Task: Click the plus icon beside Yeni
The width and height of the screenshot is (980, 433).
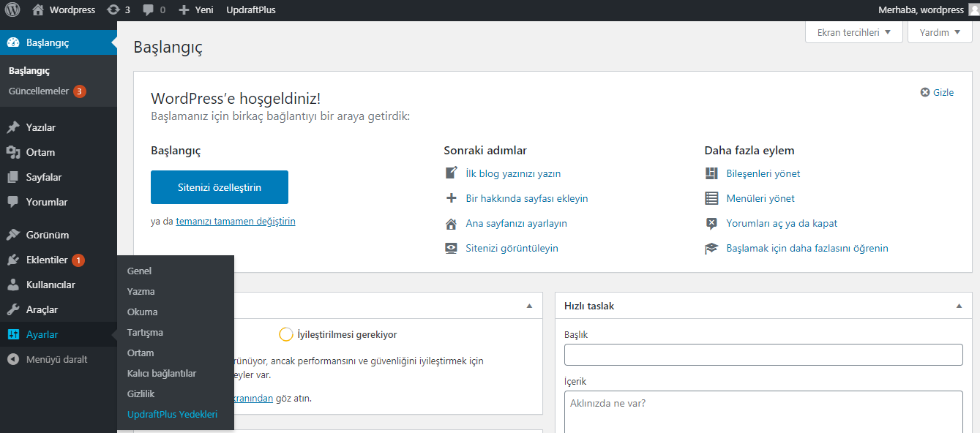Action: click(184, 10)
